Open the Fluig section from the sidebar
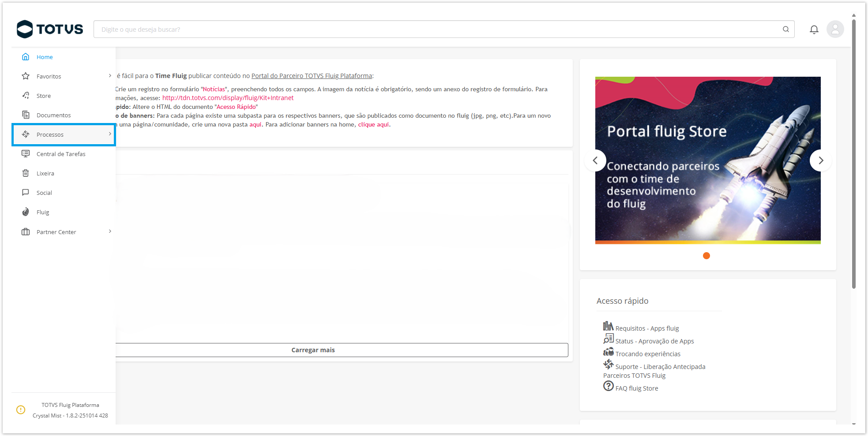The width and height of the screenshot is (868, 436). click(42, 212)
